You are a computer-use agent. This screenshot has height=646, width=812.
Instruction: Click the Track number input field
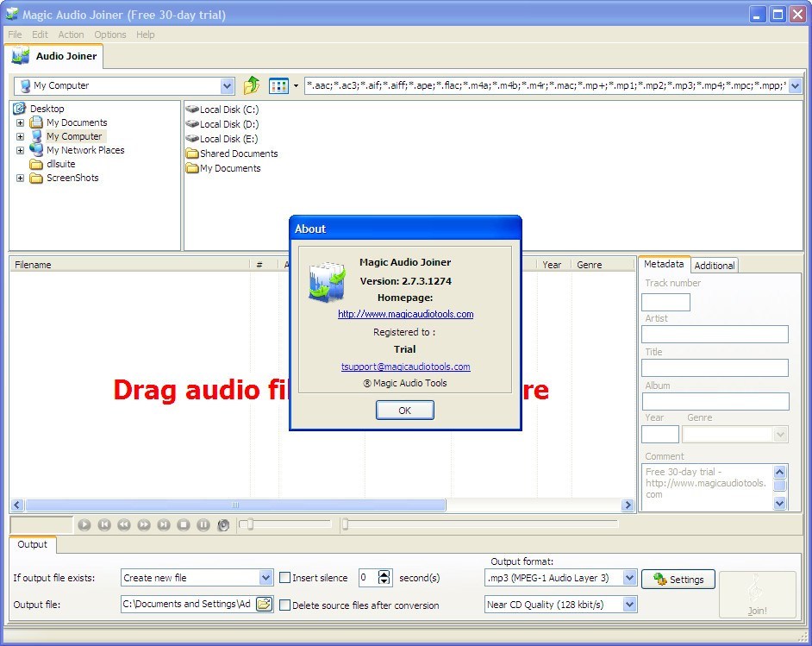click(665, 302)
